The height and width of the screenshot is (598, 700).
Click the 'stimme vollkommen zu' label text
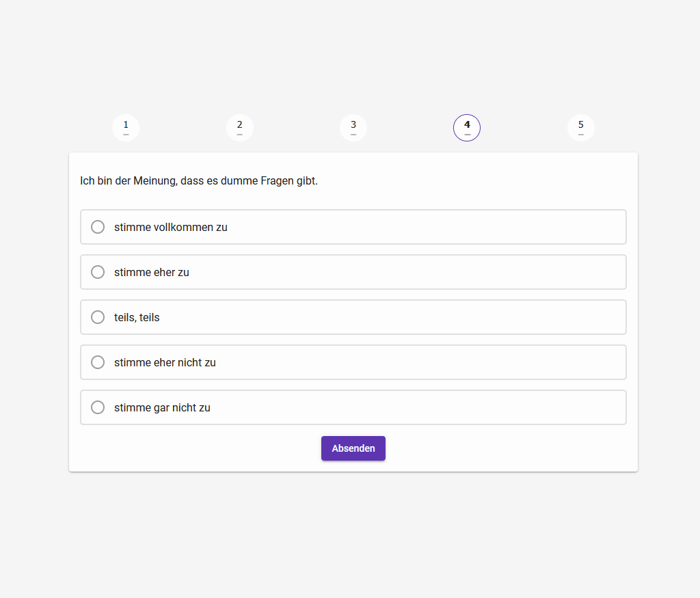tap(171, 227)
